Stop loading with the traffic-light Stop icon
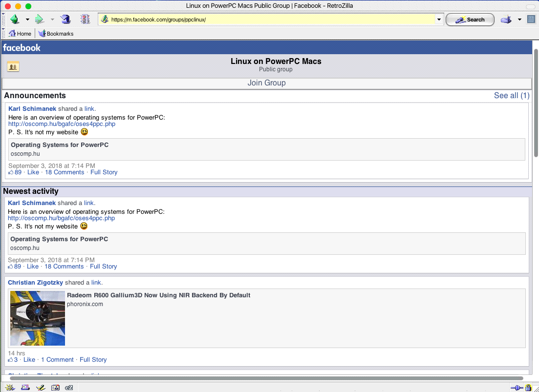 point(85,19)
